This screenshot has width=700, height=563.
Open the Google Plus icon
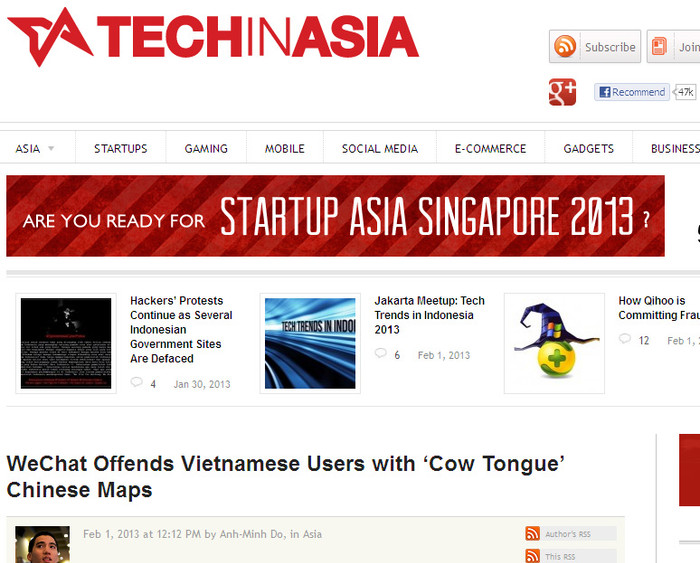(x=562, y=92)
